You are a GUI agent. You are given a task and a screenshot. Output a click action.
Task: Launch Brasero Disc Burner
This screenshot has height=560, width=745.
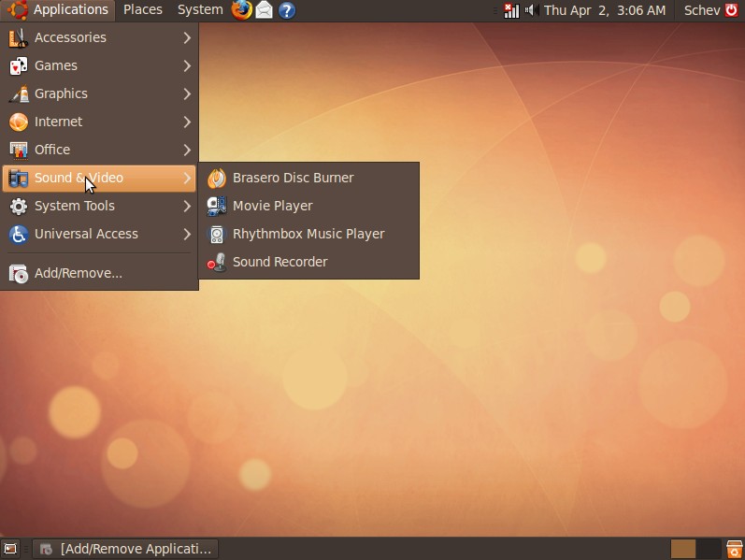coord(308,179)
